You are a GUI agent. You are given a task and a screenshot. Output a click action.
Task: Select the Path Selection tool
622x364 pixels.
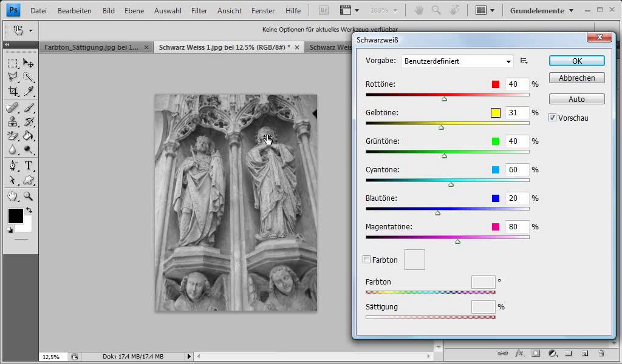pos(13,180)
